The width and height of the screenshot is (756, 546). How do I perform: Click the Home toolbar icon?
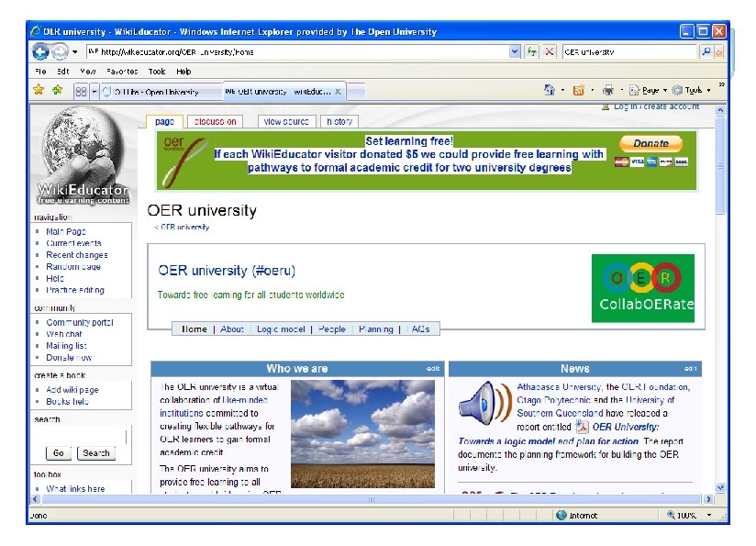pyautogui.click(x=550, y=90)
